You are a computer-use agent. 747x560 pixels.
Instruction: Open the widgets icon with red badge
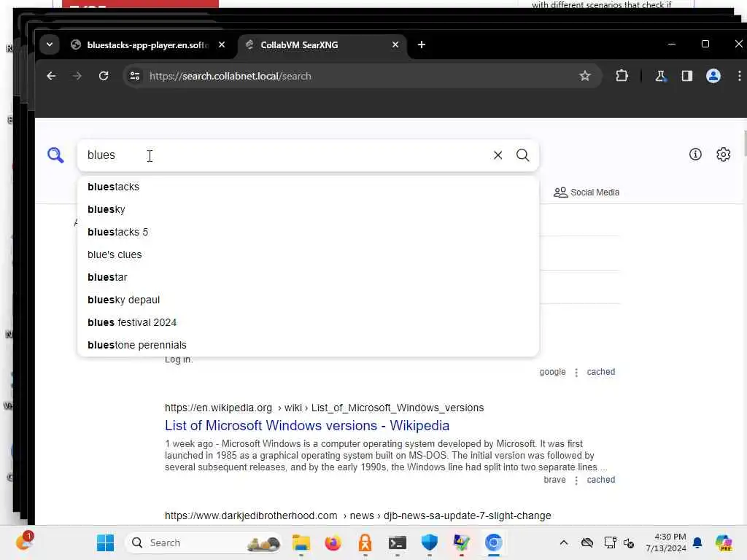(x=24, y=542)
